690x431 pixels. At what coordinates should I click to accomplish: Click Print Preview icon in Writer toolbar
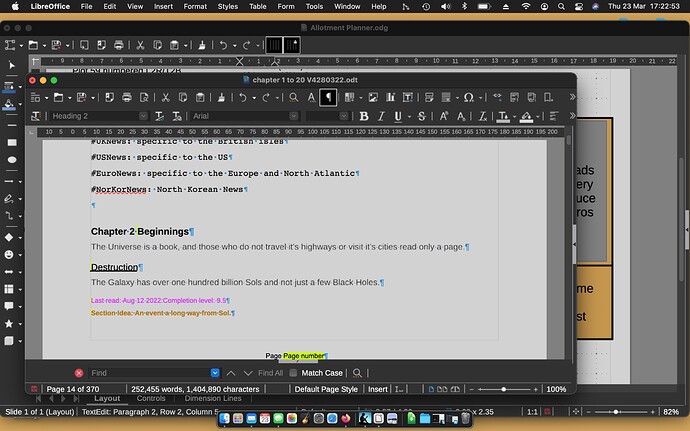144,98
